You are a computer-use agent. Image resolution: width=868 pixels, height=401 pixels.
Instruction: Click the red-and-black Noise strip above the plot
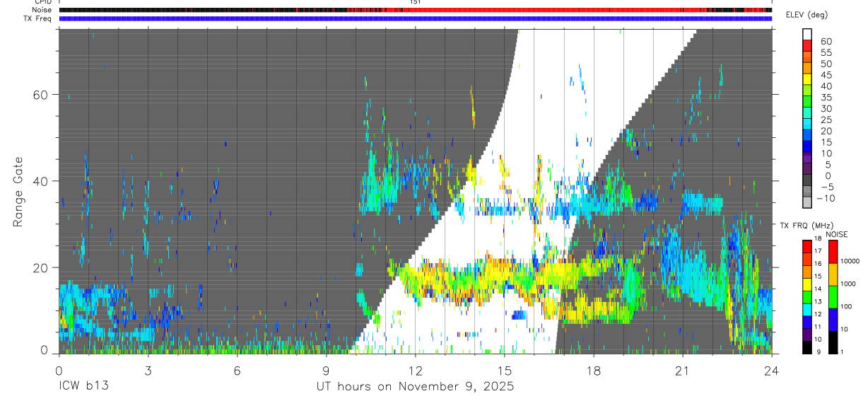tap(416, 10)
